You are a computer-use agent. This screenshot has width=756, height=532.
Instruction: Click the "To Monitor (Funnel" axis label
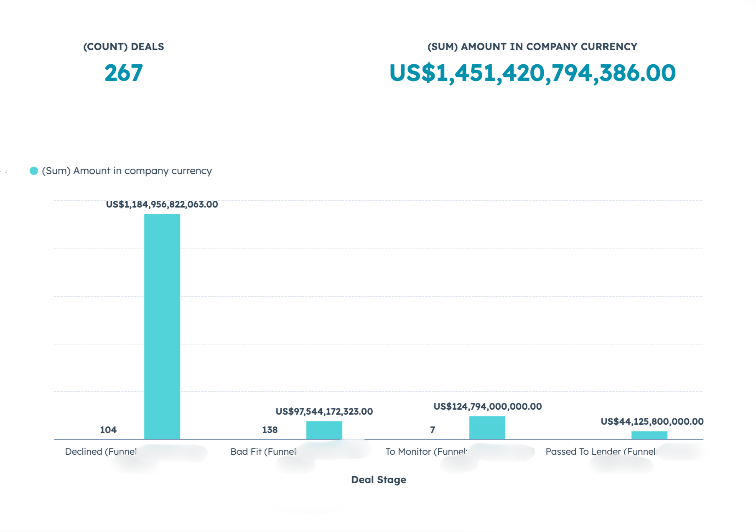pyautogui.click(x=426, y=451)
